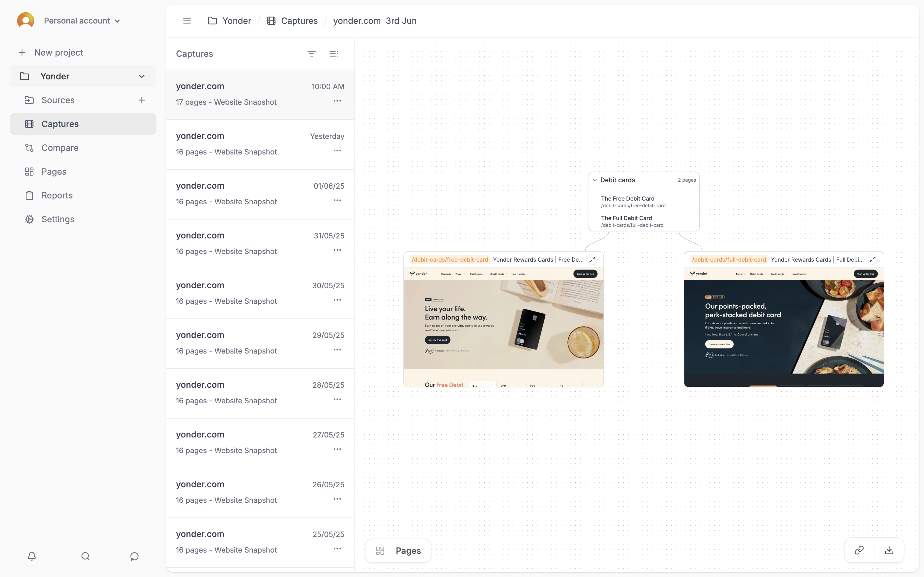Screen dimensions: 924x577
Task: Copy the capture share link icon
Action: 859,550
